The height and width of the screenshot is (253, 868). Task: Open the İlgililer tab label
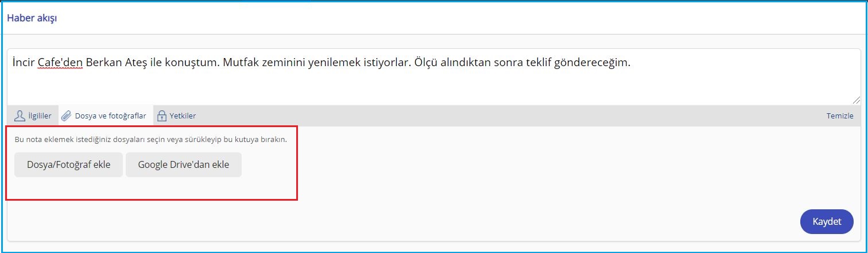coord(40,116)
